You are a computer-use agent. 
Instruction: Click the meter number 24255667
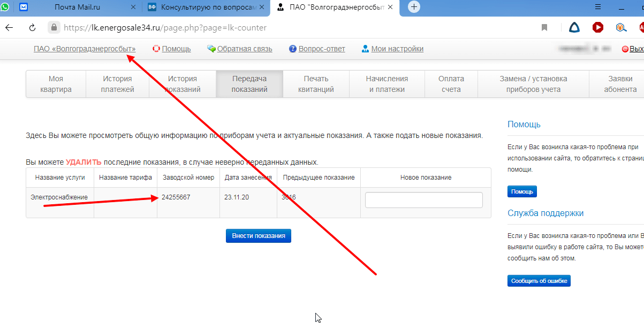click(x=176, y=197)
